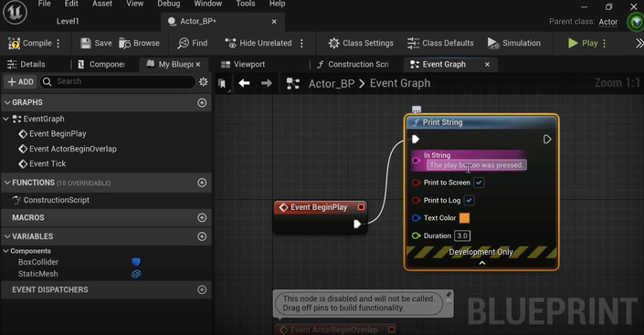
Task: Click Actor_BP in the breadcrumb
Action: tap(332, 84)
